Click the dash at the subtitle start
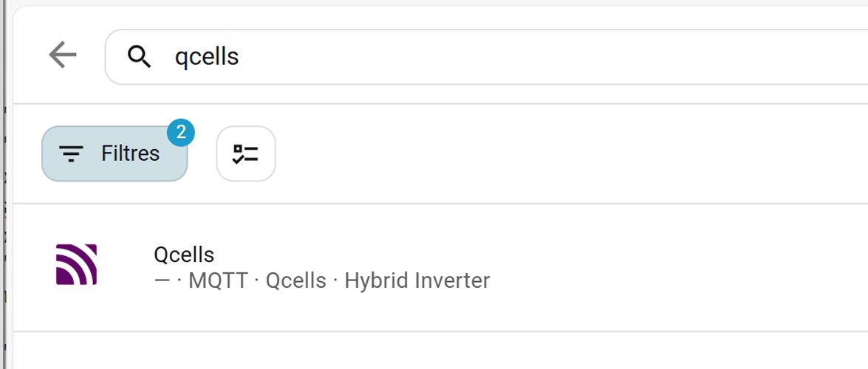This screenshot has height=369, width=868. point(163,281)
